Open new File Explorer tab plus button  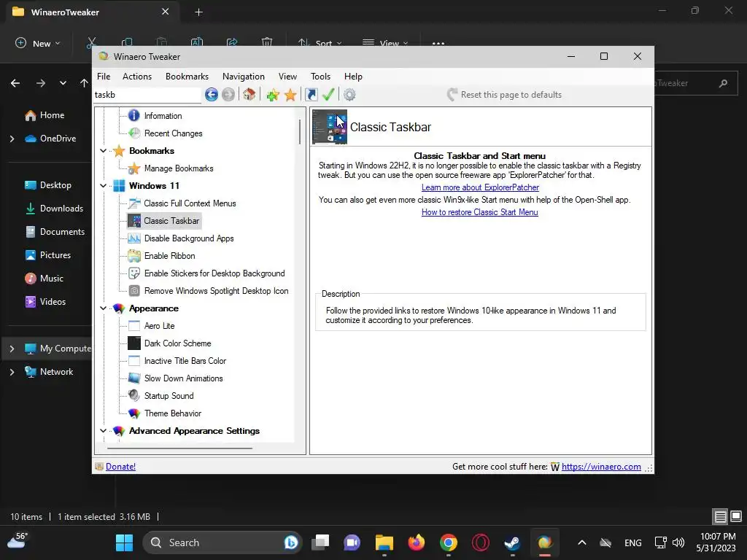pos(198,12)
